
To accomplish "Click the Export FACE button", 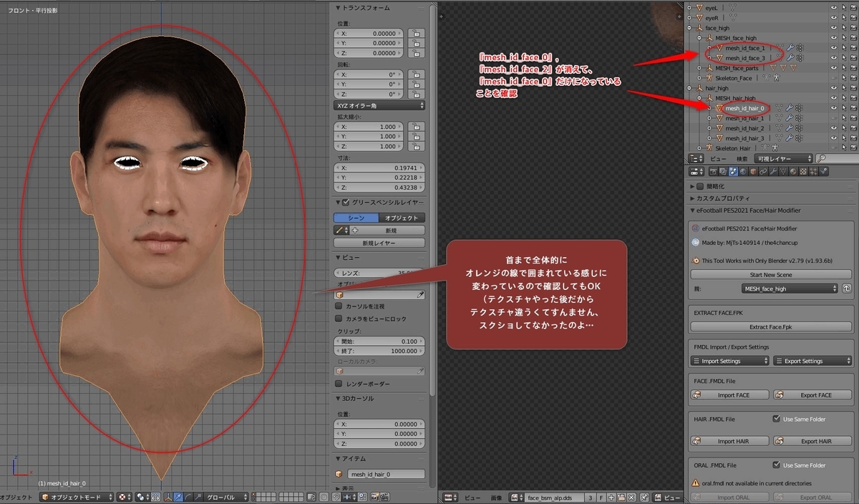I will (x=813, y=395).
